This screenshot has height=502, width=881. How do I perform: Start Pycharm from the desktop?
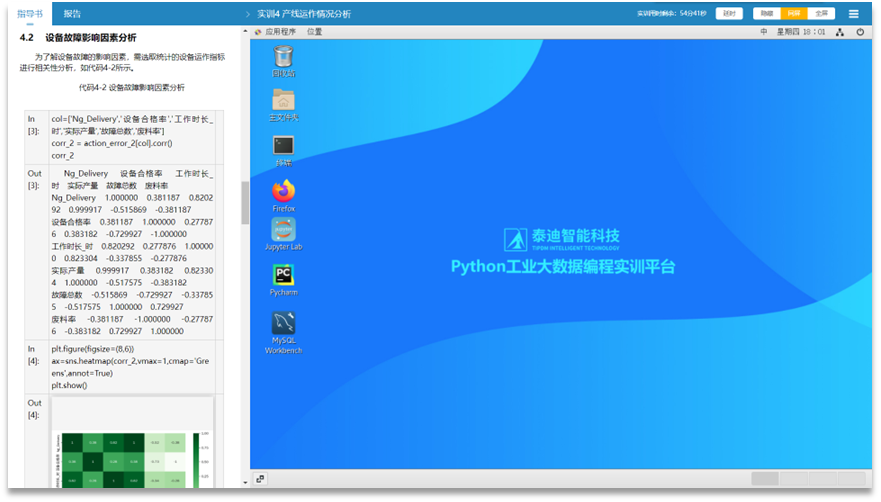[283, 280]
